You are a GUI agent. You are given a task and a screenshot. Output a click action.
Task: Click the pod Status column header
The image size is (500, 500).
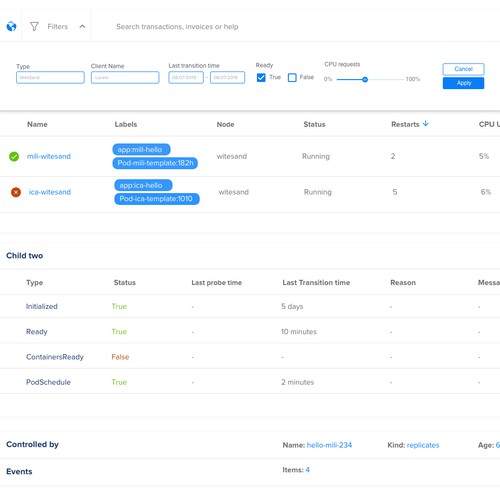pyautogui.click(x=314, y=124)
